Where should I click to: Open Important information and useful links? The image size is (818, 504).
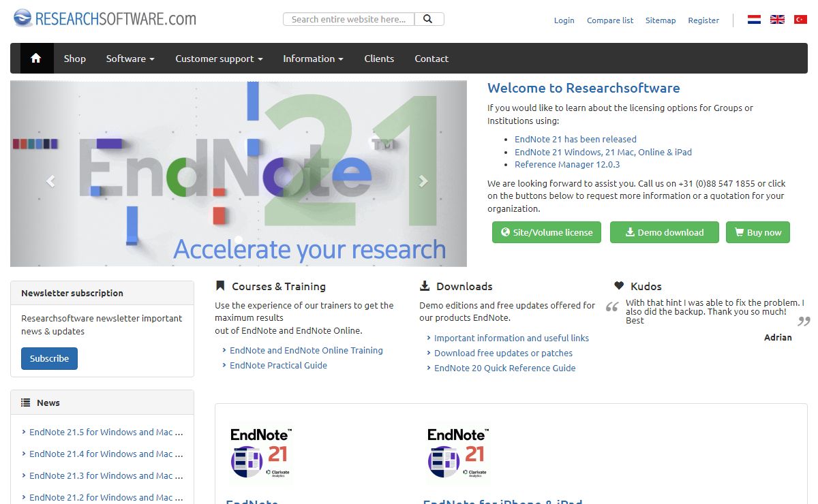pyautogui.click(x=511, y=338)
